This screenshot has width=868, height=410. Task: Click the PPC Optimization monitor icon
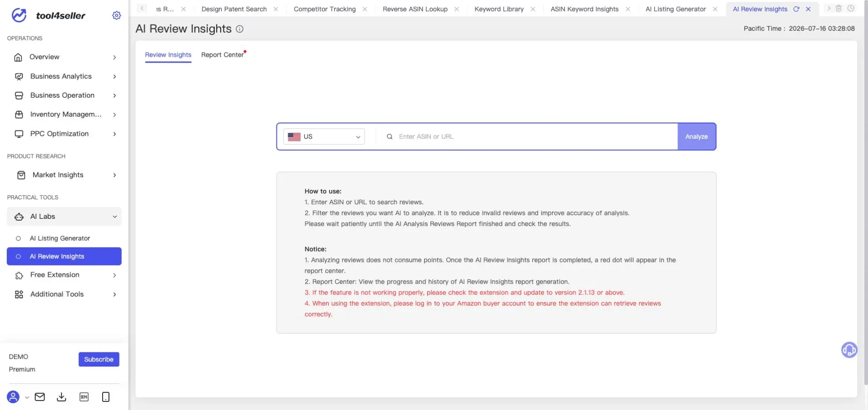tap(19, 134)
